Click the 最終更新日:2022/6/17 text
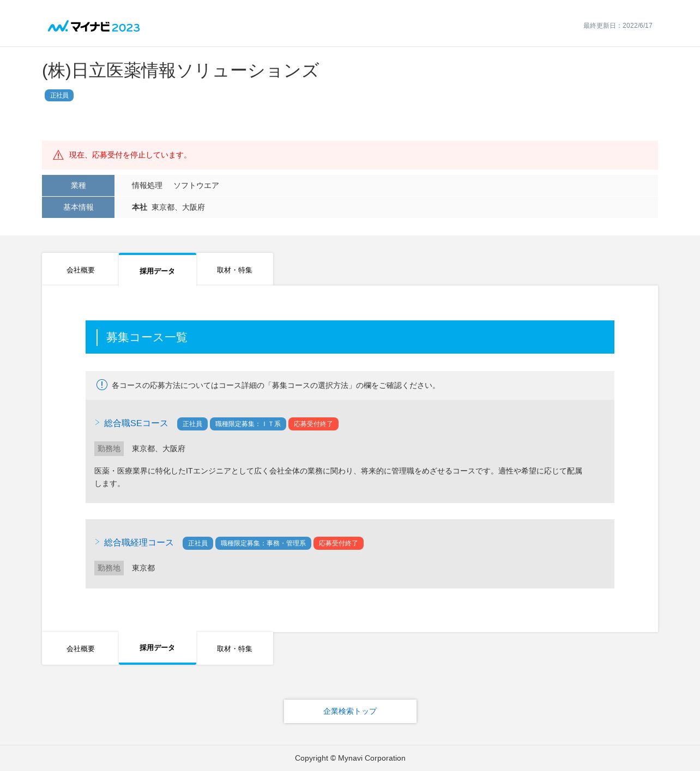Viewport: 700px width, 771px height. pyautogui.click(x=618, y=26)
